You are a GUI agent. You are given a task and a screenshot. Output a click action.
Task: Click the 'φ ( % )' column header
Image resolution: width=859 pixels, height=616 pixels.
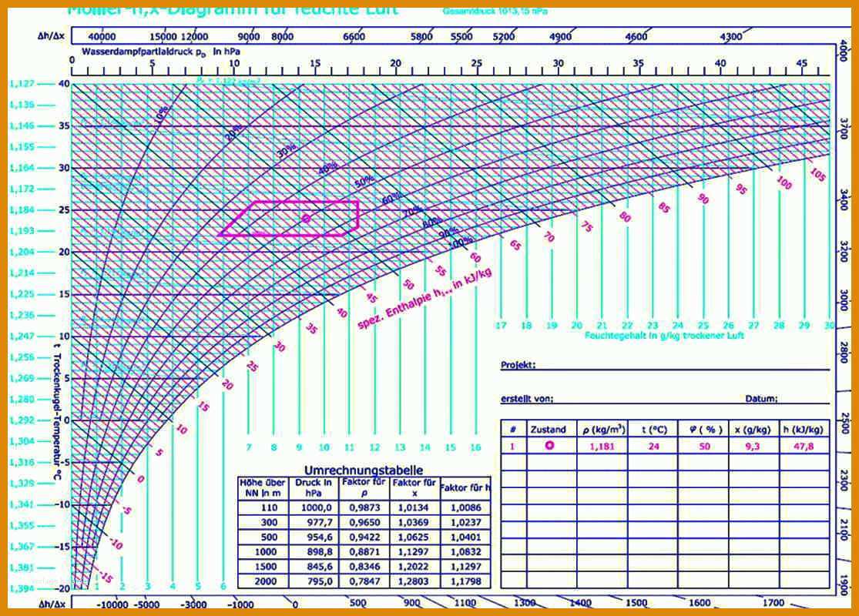[706, 430]
